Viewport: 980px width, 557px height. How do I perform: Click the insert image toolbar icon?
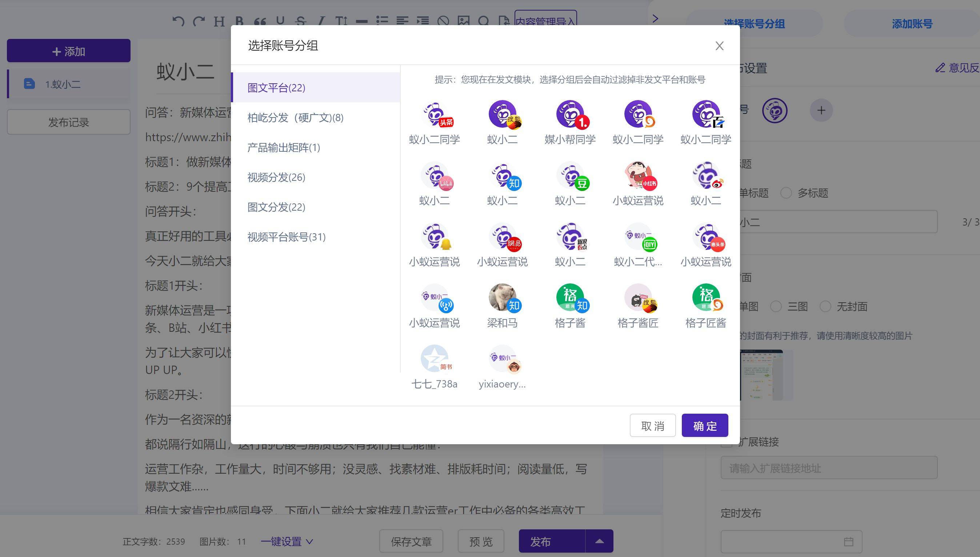point(463,21)
